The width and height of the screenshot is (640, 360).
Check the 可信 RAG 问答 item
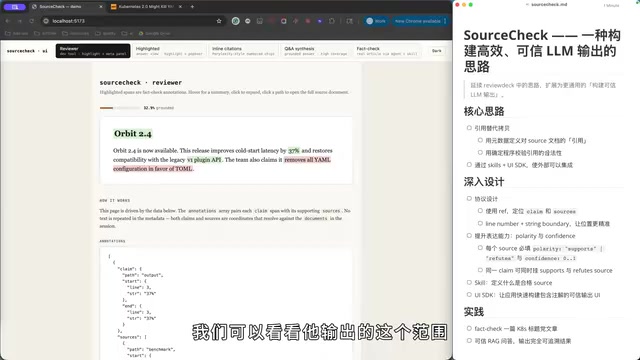tap(469, 340)
